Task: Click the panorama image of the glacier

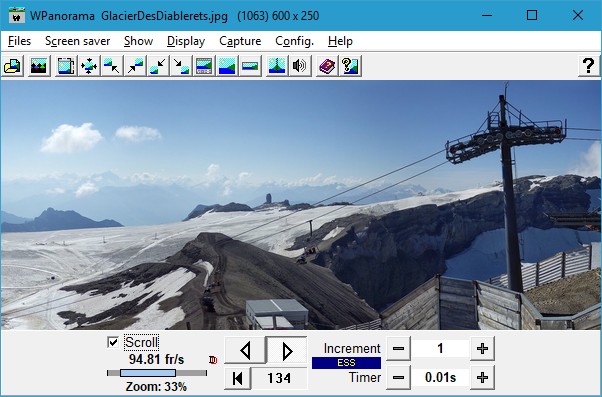Action: pos(301,205)
